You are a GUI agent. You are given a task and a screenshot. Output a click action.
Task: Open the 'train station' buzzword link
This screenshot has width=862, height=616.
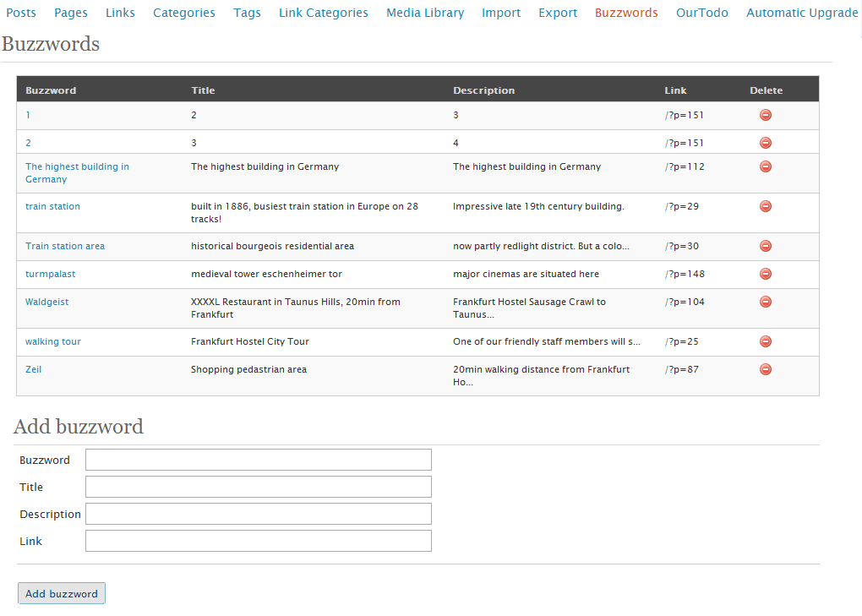52,206
